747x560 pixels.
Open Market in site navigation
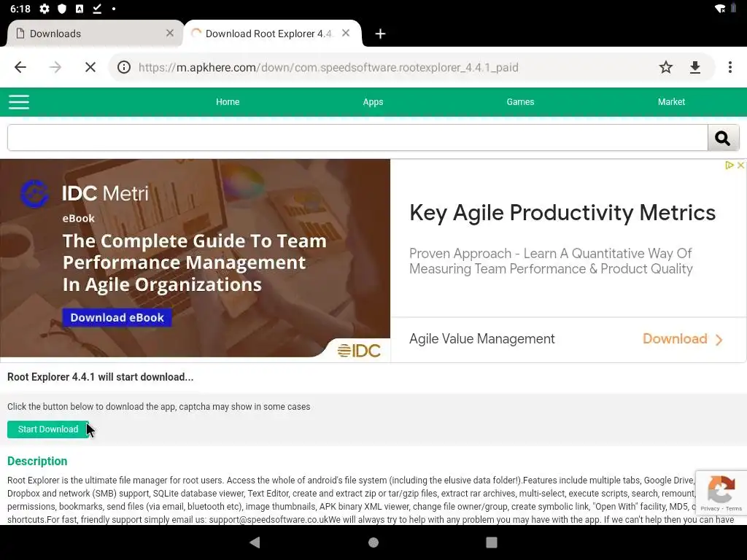pyautogui.click(x=671, y=102)
